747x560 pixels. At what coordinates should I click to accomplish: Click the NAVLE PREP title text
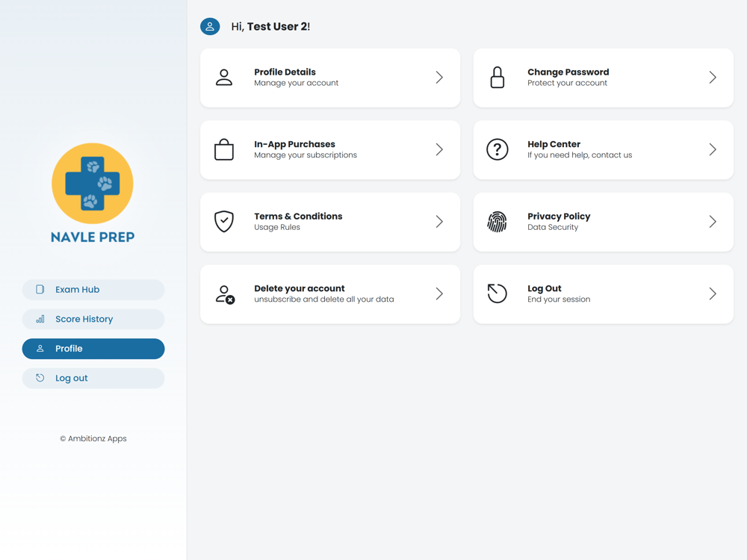point(93,237)
